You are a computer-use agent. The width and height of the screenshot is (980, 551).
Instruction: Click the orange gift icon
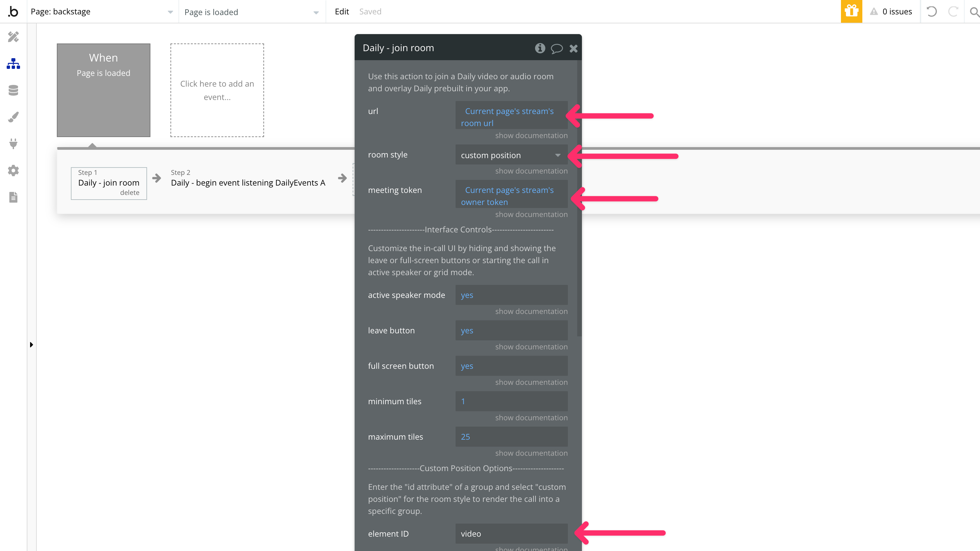851,11
